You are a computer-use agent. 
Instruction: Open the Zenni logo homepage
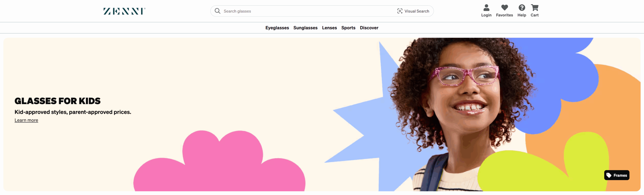(124, 11)
